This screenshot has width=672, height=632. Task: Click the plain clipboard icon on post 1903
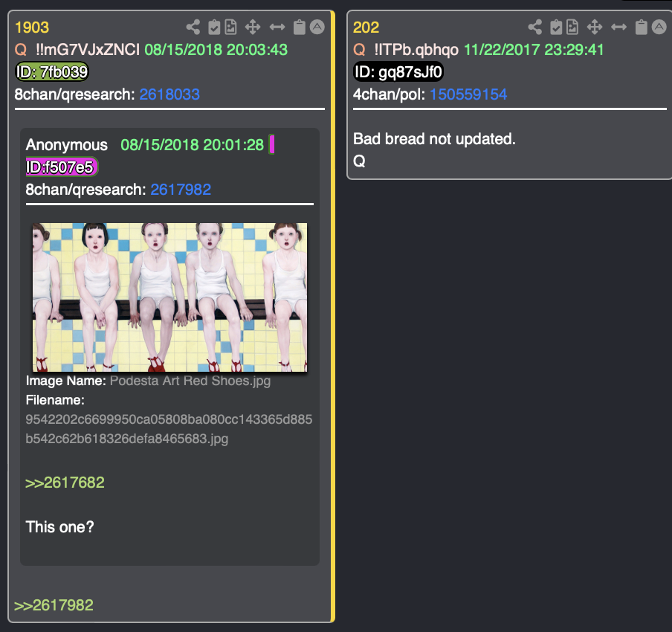[x=299, y=27]
